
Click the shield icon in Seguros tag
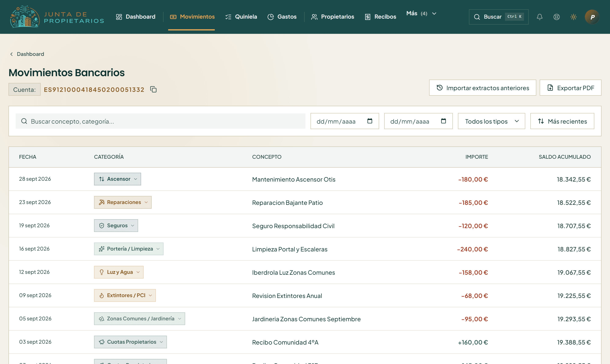coord(102,226)
